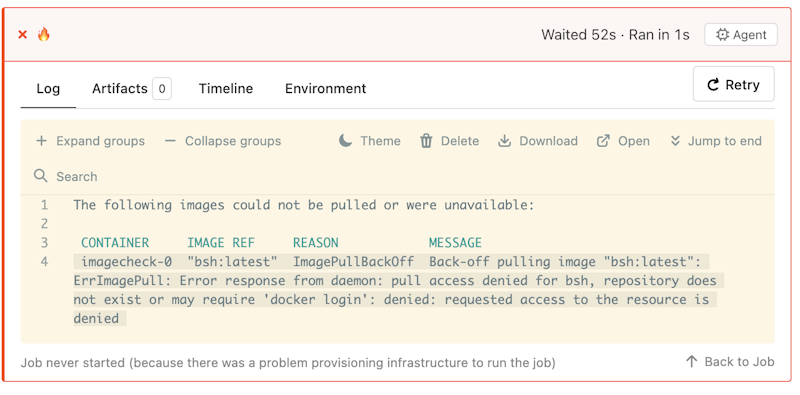Image resolution: width=800 pixels, height=395 pixels.
Task: Click the ImagePullBackOff reason text
Action: pos(353,262)
